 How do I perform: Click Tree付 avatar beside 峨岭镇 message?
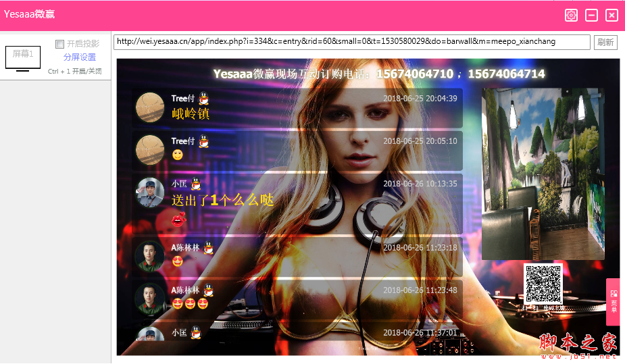(150, 107)
